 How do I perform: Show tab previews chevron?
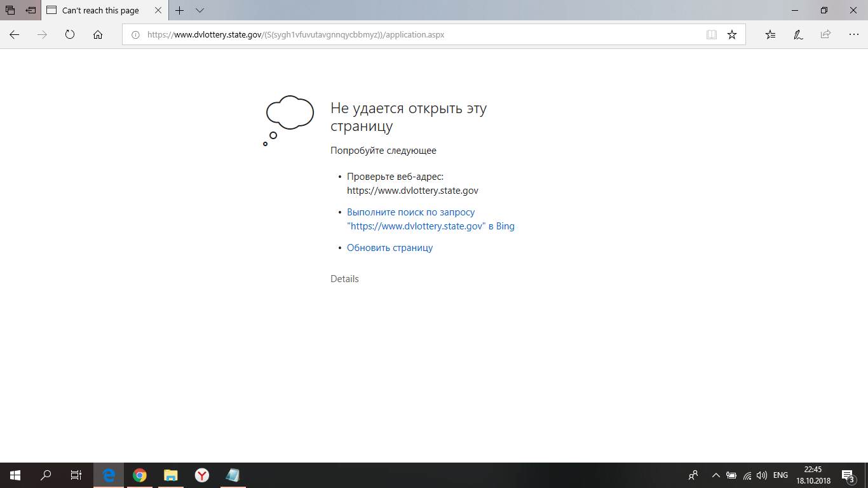tap(200, 11)
